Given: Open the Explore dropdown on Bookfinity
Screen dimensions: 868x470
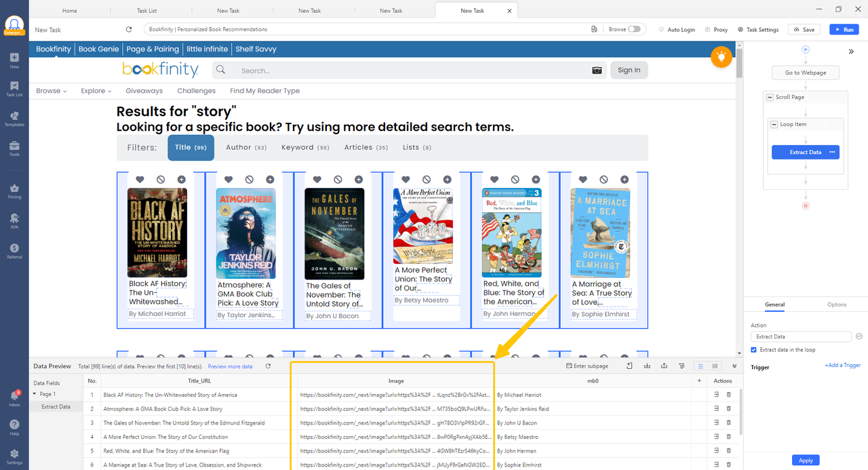Looking at the screenshot, I should (96, 91).
